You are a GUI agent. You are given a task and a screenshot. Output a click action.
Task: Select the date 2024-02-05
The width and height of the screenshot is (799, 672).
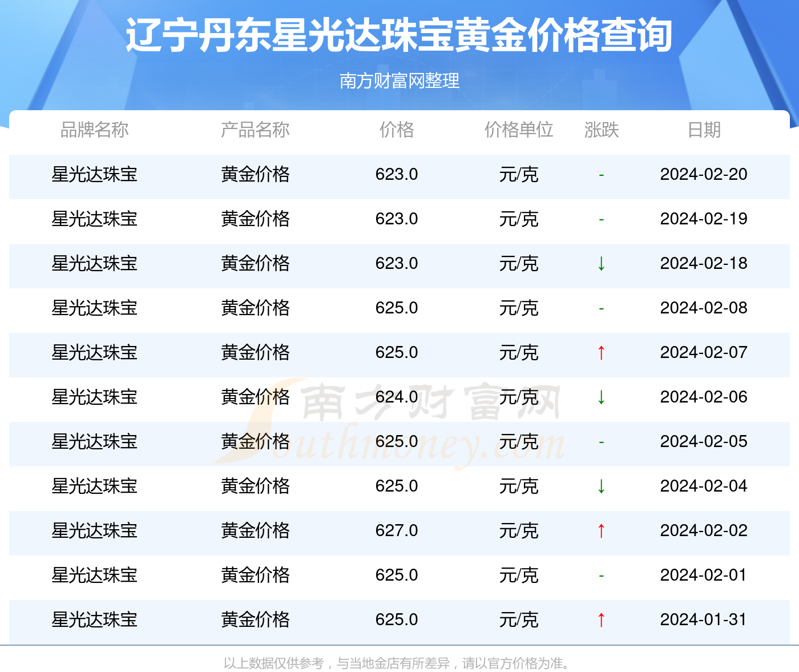tap(704, 441)
